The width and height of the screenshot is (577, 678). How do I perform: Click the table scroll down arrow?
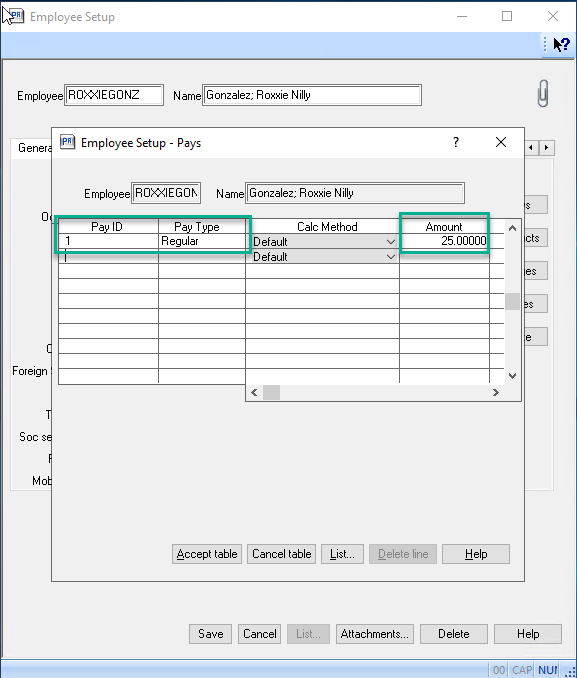513,376
